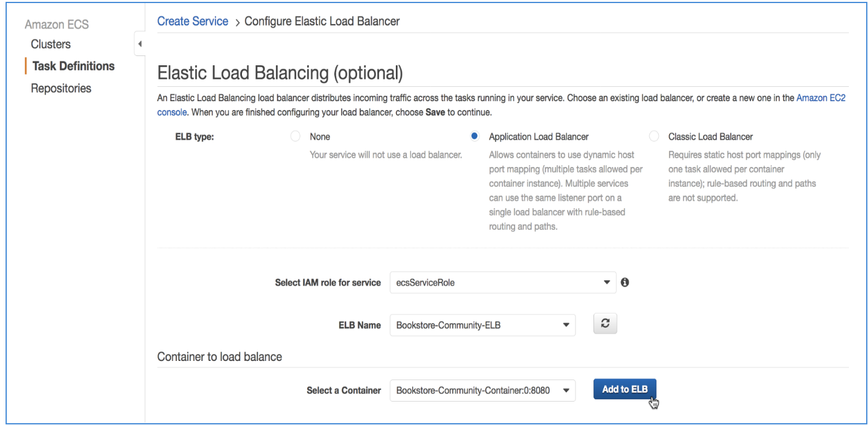This screenshot has width=868, height=425.
Task: Select the None ELB type option
Action: pos(295,137)
